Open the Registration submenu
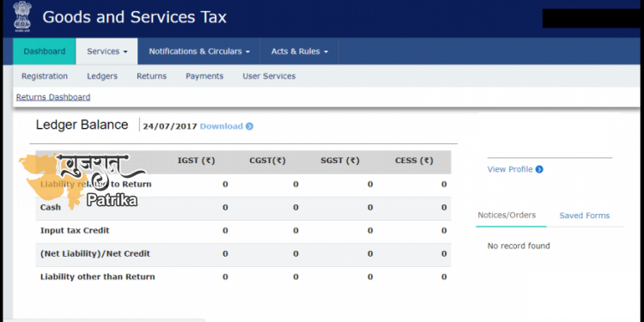This screenshot has height=322, width=644. pyautogui.click(x=45, y=76)
